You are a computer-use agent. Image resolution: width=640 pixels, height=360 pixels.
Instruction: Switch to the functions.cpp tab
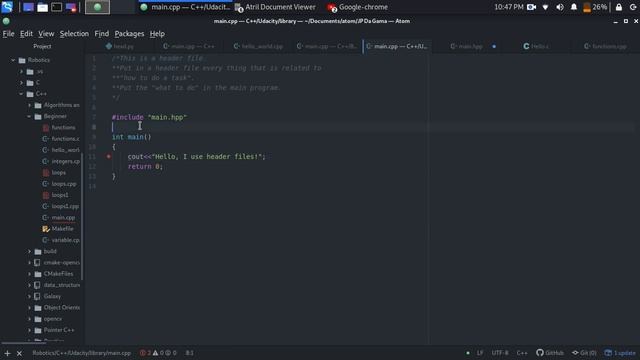(x=606, y=47)
